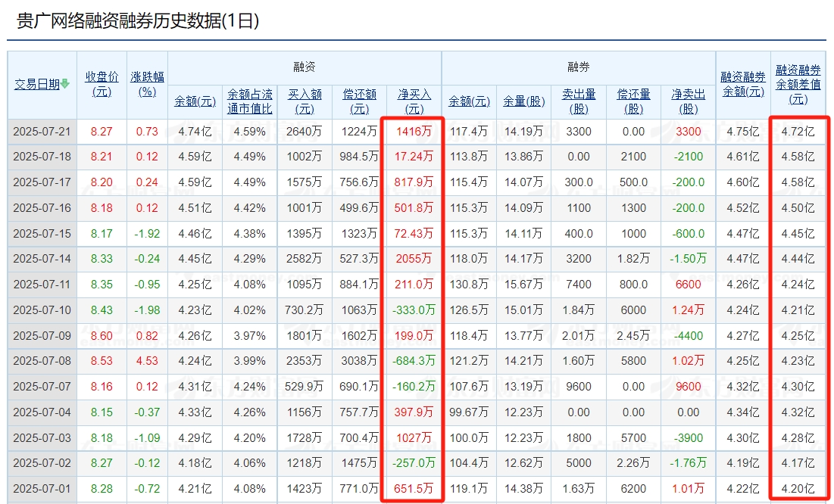This screenshot has width=834, height=504.
Task: Click buy amount 2640万
Action: point(305,132)
